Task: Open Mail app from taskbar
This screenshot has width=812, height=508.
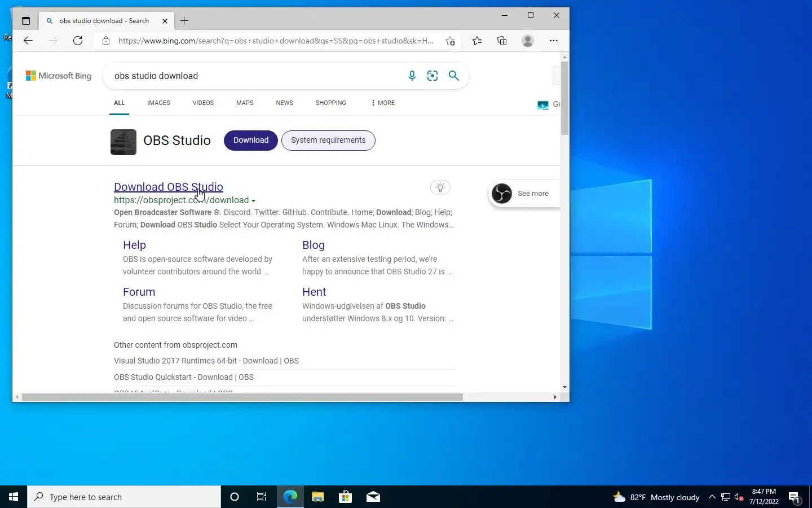Action: (373, 497)
